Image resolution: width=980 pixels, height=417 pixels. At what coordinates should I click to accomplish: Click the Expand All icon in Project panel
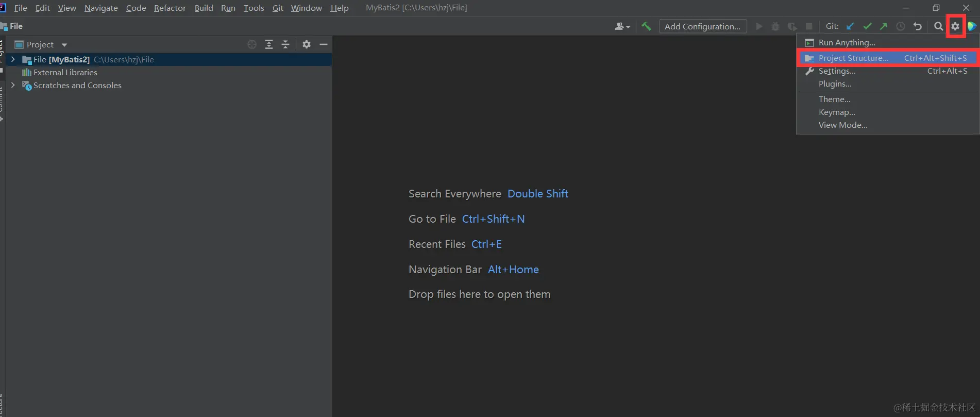pos(269,44)
